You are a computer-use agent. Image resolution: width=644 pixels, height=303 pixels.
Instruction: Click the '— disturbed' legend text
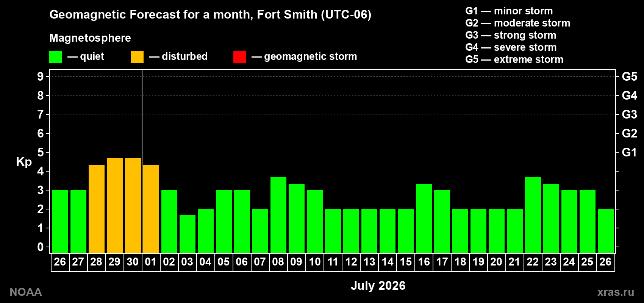(178, 56)
